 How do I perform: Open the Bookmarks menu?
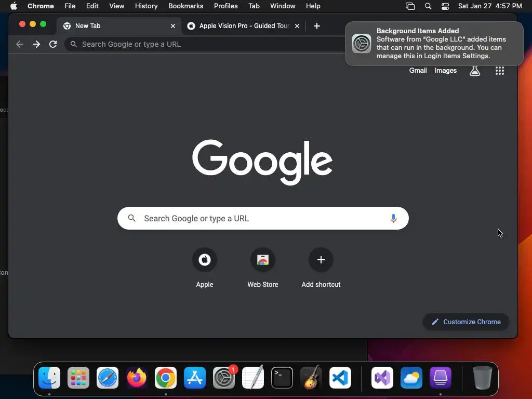click(x=185, y=6)
